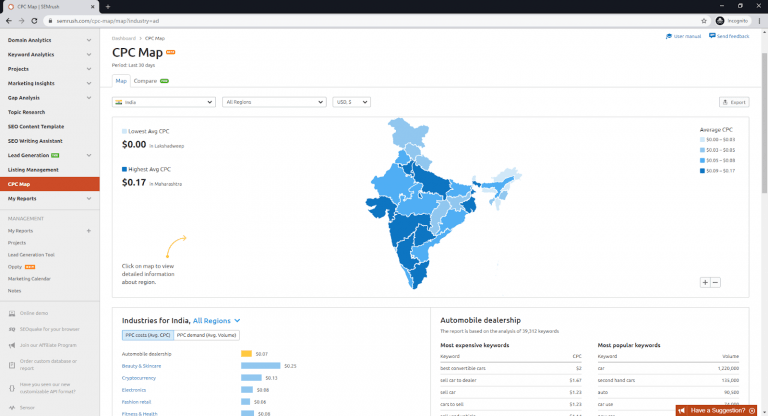
Task: Open Chrome three-dot menu
Action: (x=760, y=21)
